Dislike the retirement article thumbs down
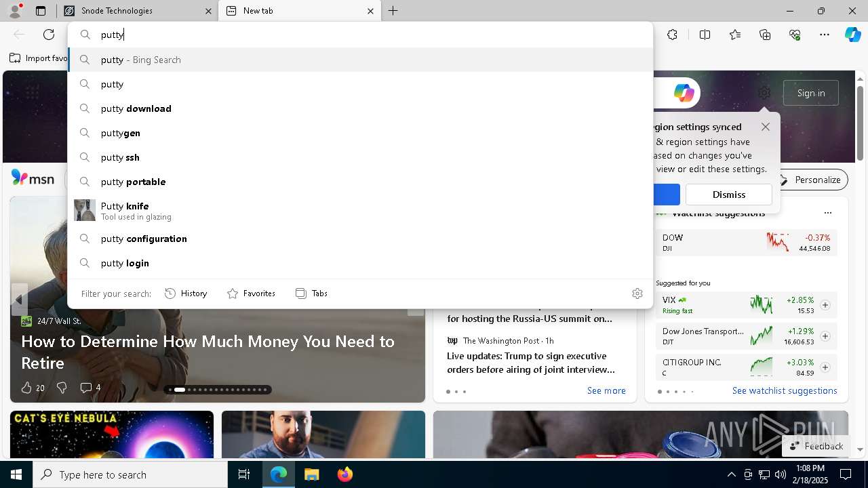This screenshot has width=868, height=488. [x=62, y=388]
